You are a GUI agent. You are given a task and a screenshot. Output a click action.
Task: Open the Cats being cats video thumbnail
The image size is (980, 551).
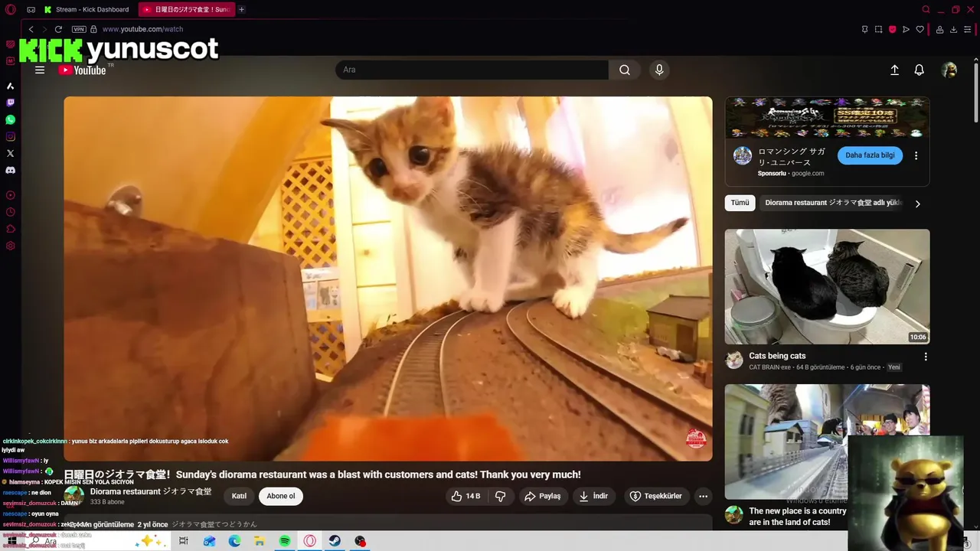pos(827,286)
